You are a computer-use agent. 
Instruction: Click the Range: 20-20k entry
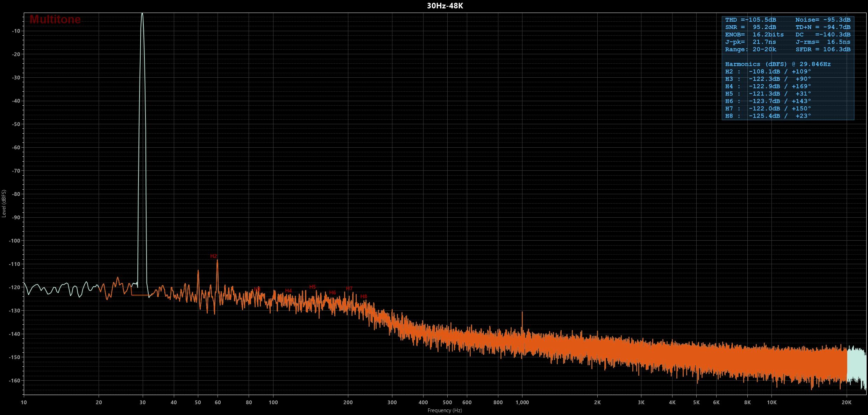(750, 49)
